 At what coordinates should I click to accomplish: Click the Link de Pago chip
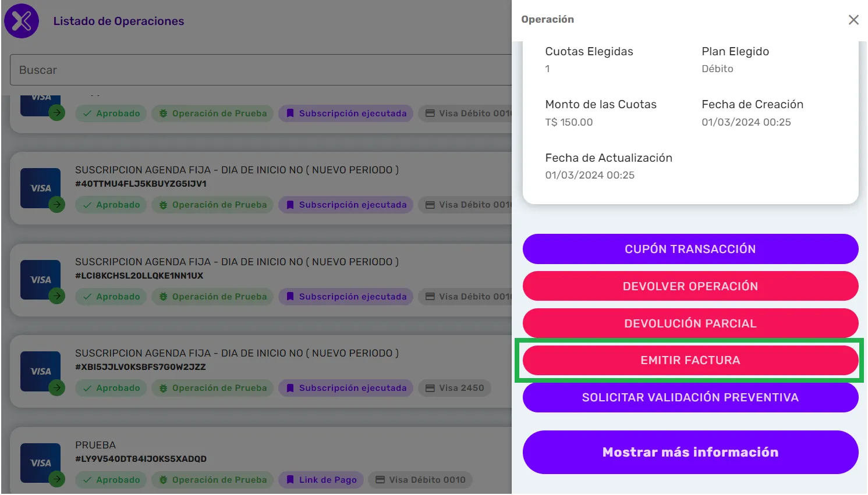pos(321,480)
